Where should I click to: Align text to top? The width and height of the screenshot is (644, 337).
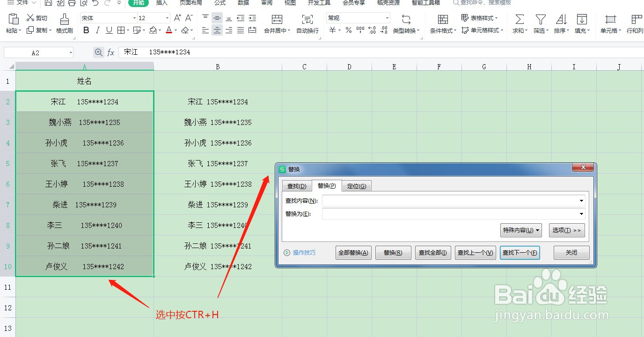pyautogui.click(x=205, y=18)
